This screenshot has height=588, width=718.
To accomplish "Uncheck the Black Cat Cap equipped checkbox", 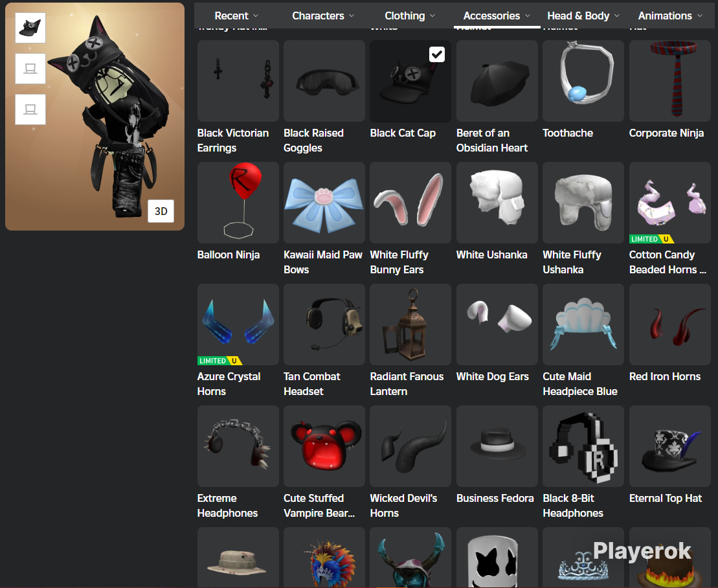I will point(437,54).
